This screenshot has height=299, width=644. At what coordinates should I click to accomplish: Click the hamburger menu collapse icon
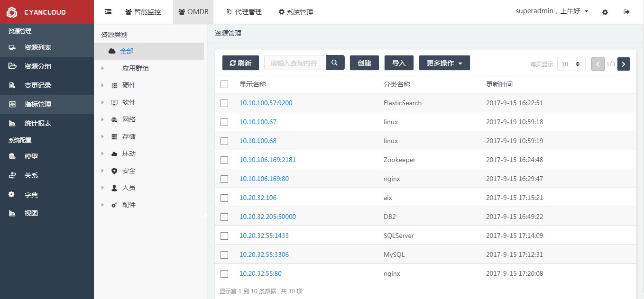coord(108,12)
